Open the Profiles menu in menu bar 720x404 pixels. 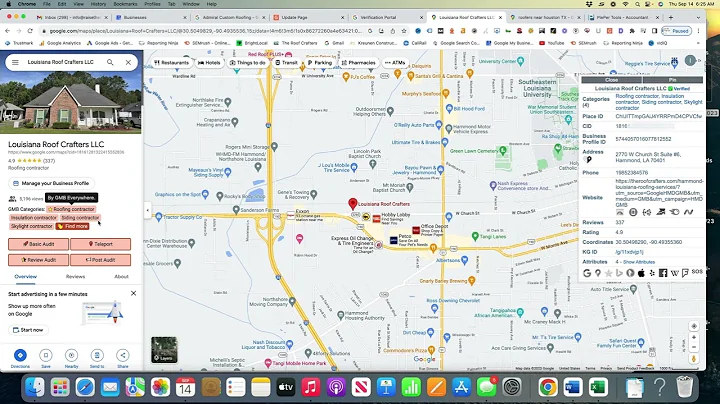click(x=152, y=4)
